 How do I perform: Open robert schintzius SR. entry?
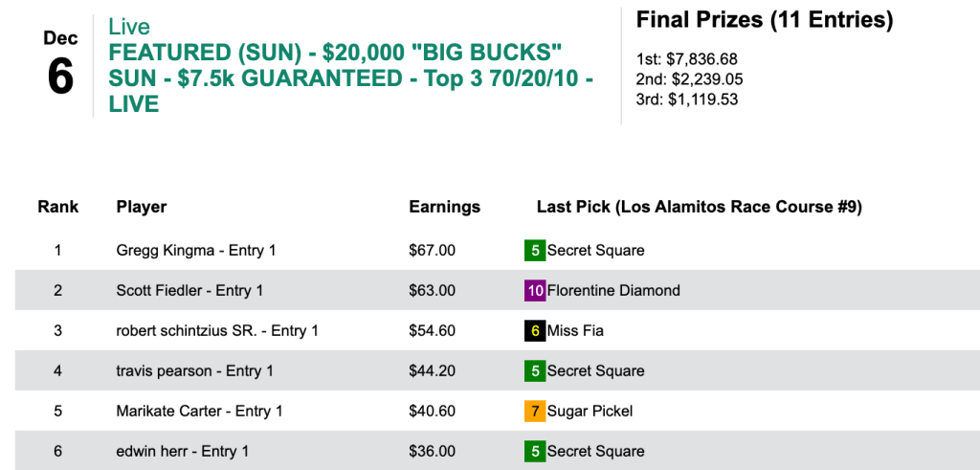[x=216, y=331]
